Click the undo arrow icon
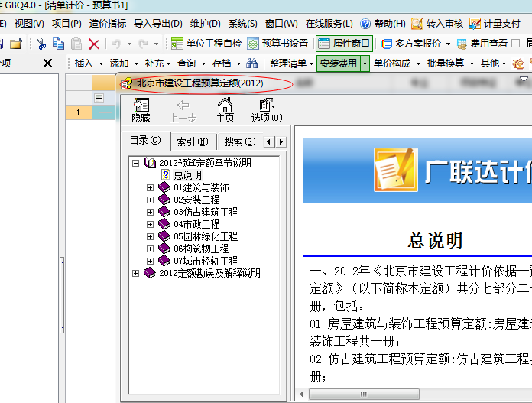 pos(116,44)
